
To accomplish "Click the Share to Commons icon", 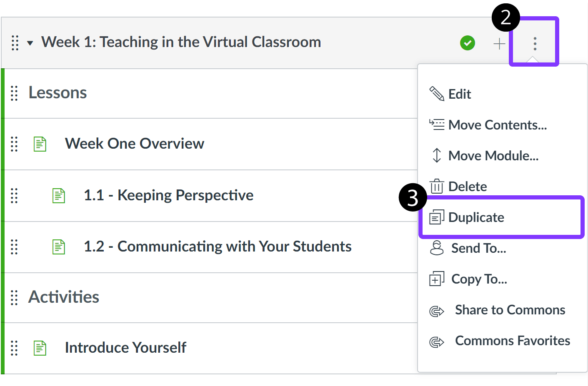I will tap(436, 310).
